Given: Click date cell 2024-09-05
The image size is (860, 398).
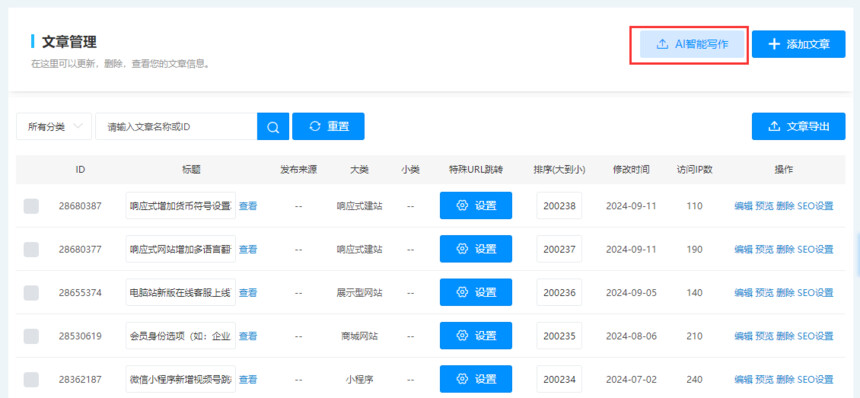Looking at the screenshot, I should click(x=631, y=293).
